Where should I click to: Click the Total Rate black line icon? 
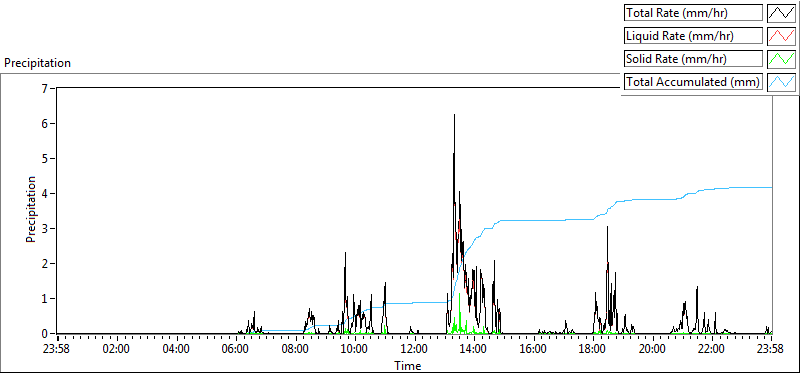point(781,13)
